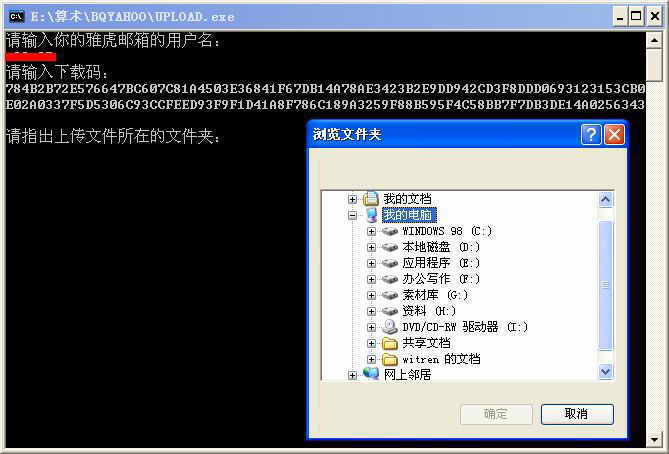The image size is (669, 454).
Task: Expand the 我的文档 tree node
Action: pos(352,199)
